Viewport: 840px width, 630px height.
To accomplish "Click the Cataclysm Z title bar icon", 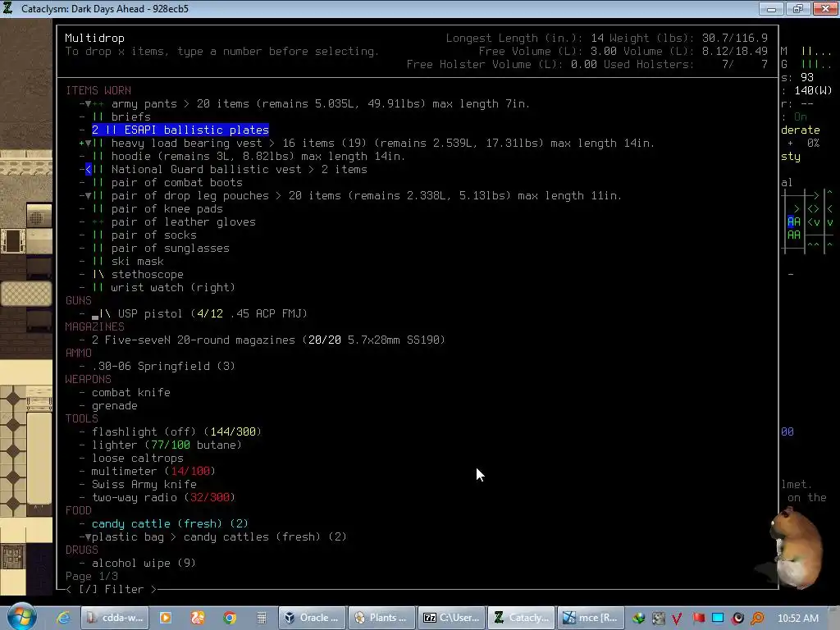I will tap(7, 8).
